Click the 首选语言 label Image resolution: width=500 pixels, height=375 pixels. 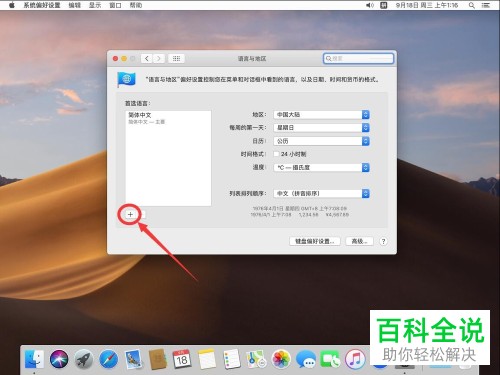point(137,103)
